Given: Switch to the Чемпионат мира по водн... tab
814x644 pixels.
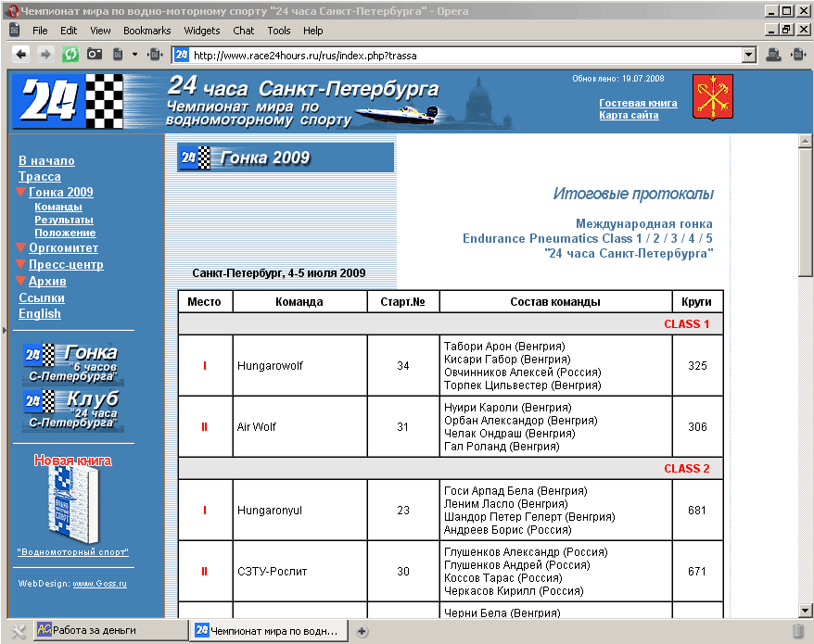Looking at the screenshot, I should 268,630.
